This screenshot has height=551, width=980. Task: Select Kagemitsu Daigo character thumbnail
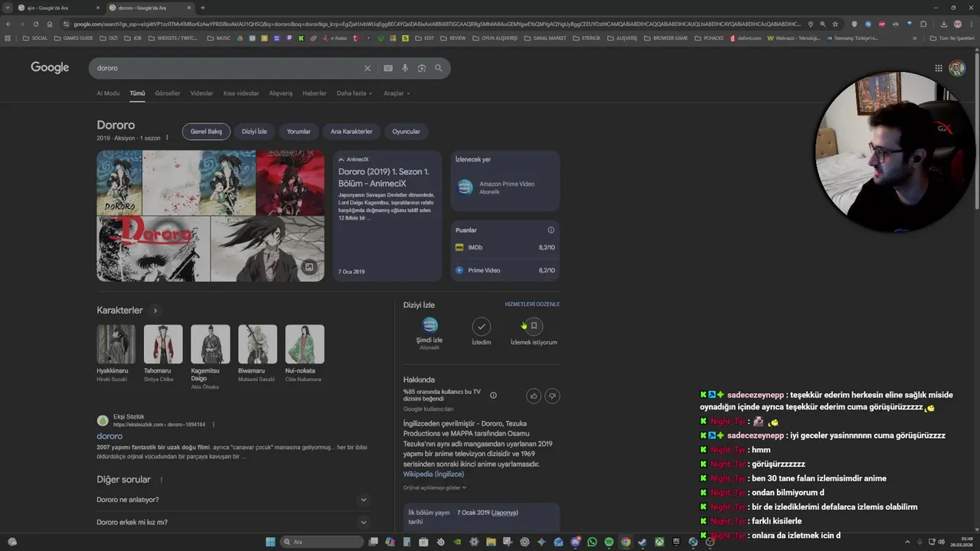click(211, 344)
